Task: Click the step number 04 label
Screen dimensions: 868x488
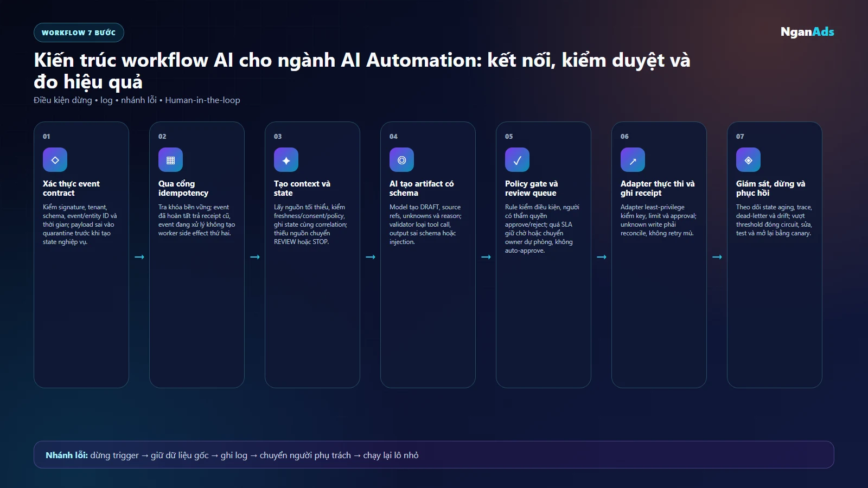Action: [x=393, y=137]
